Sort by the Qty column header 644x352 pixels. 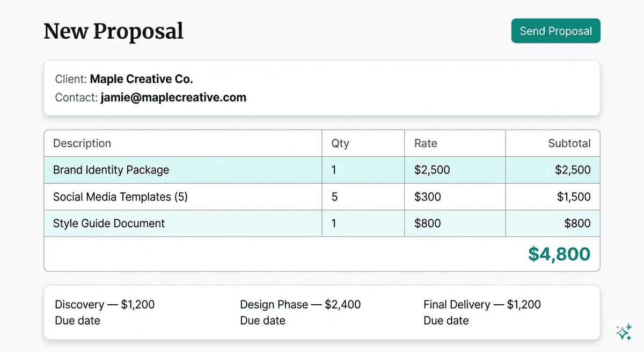tap(340, 143)
